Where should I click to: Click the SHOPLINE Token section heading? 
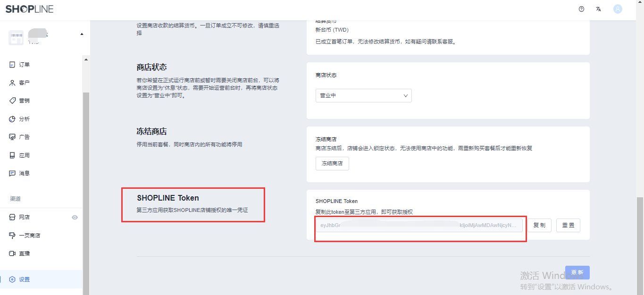168,198
